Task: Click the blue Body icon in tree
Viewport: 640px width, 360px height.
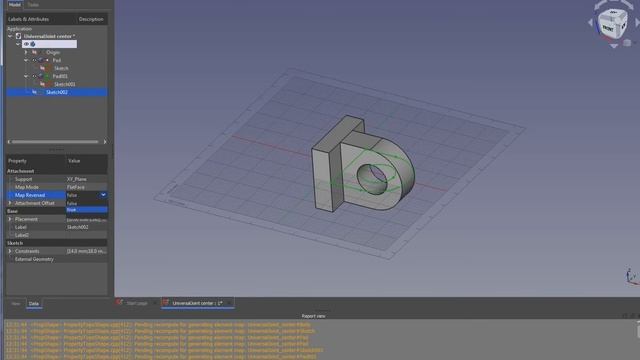Action: click(x=33, y=44)
